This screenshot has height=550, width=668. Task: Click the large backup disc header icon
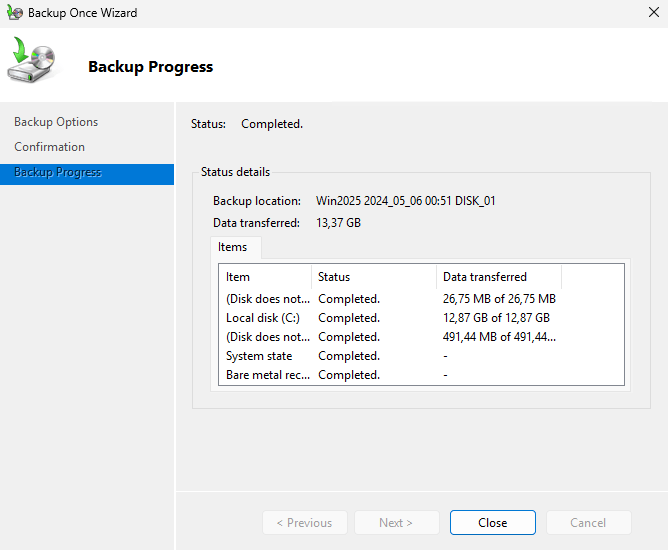33,62
